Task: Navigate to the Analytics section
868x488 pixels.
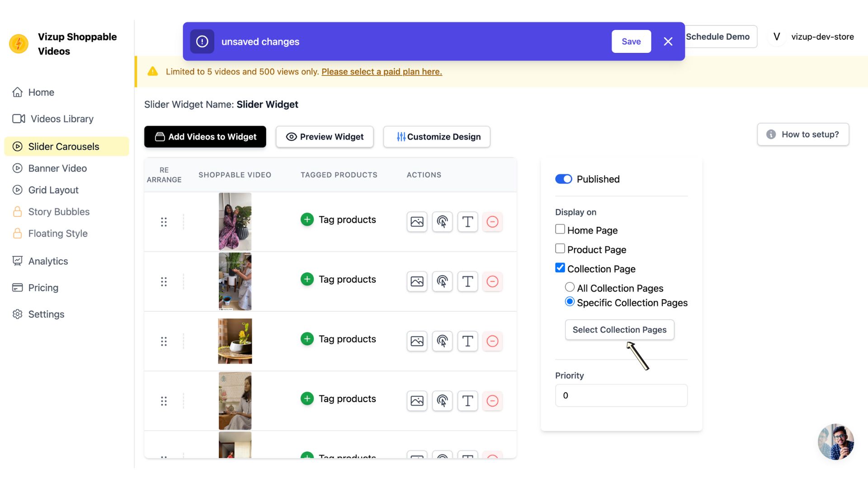Action: (48, 261)
